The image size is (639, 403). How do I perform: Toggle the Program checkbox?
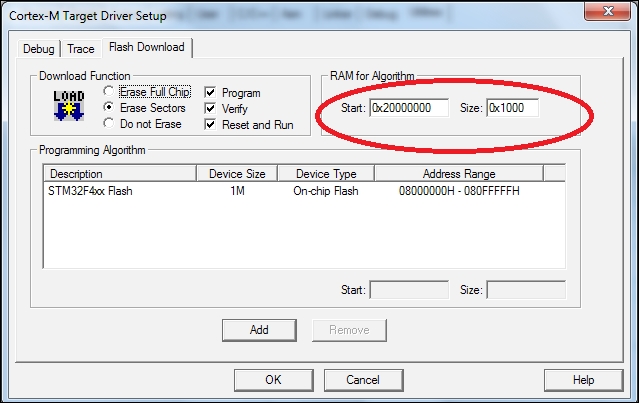[209, 93]
